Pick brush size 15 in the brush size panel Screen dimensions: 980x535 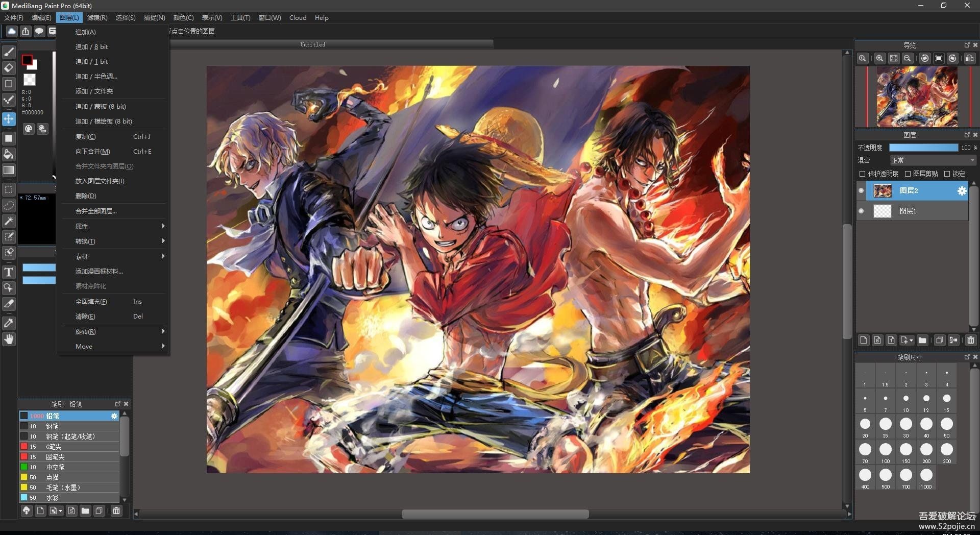point(946,401)
